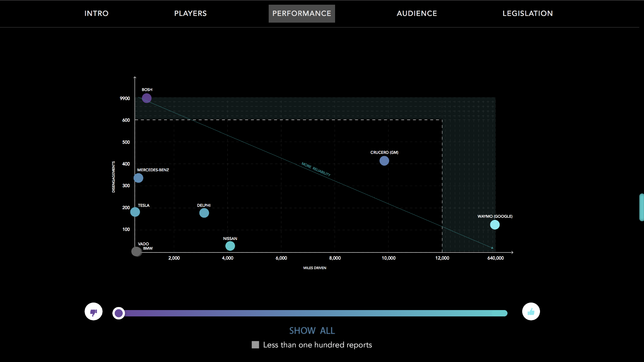Open the LEGISLATION tab
The width and height of the screenshot is (644, 362).
[x=527, y=13]
